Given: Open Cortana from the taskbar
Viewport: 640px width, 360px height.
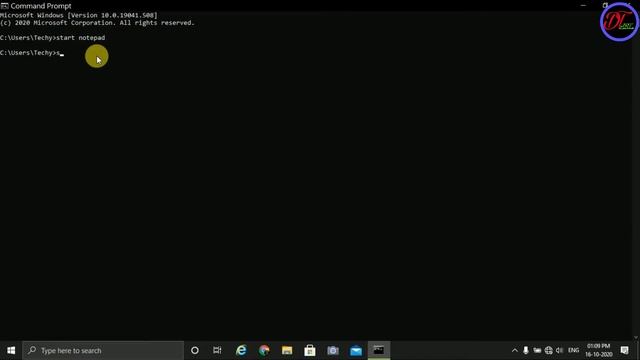Looking at the screenshot, I should [x=195, y=350].
